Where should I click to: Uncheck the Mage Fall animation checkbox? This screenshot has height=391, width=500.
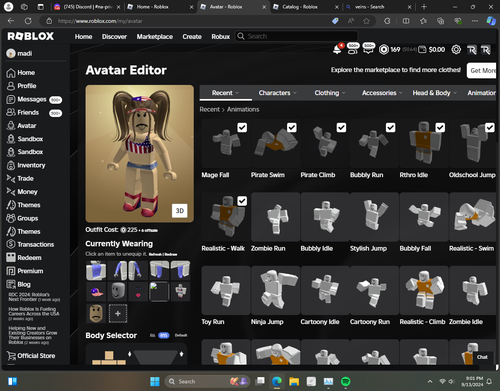[x=242, y=127]
